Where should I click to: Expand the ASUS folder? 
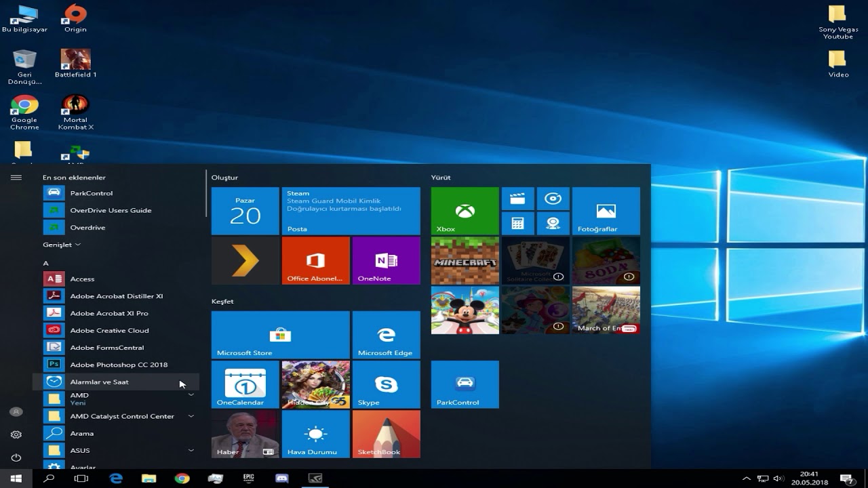[x=116, y=450]
